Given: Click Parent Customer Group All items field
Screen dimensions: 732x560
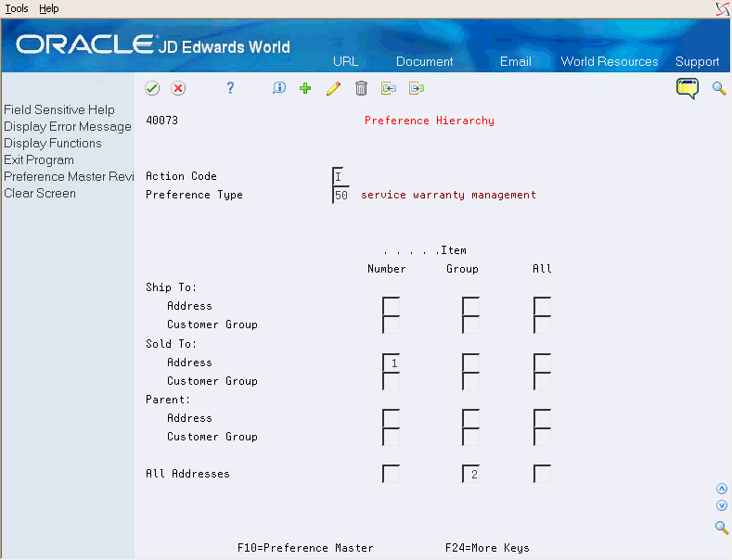Looking at the screenshot, I should [542, 437].
